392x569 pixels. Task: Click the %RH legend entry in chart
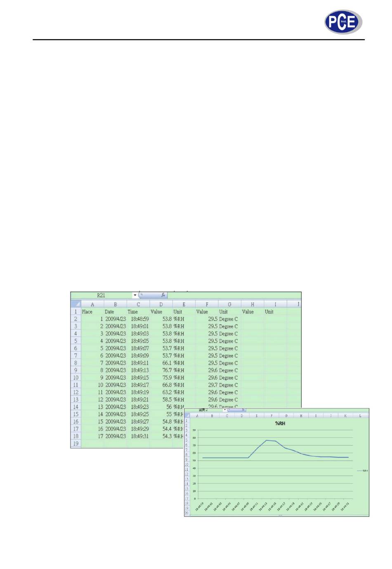coord(363,471)
